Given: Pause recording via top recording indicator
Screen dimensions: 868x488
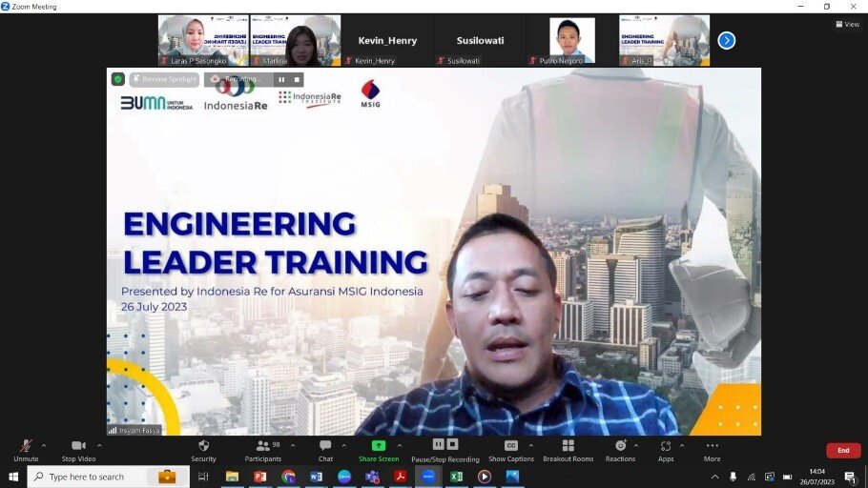Looking at the screenshot, I should tap(281, 80).
